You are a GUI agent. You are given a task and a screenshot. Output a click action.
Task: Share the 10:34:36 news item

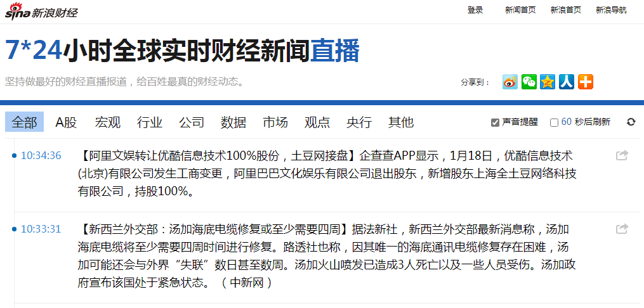(x=622, y=155)
